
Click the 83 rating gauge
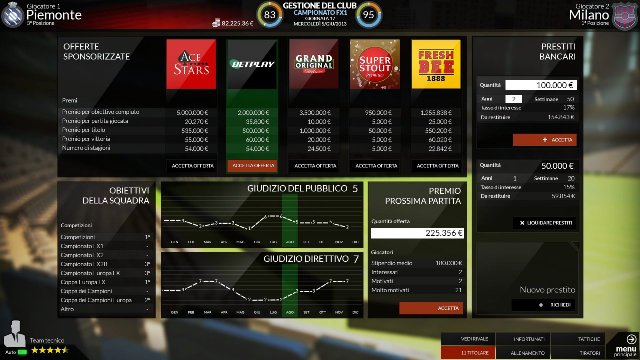coord(269,15)
